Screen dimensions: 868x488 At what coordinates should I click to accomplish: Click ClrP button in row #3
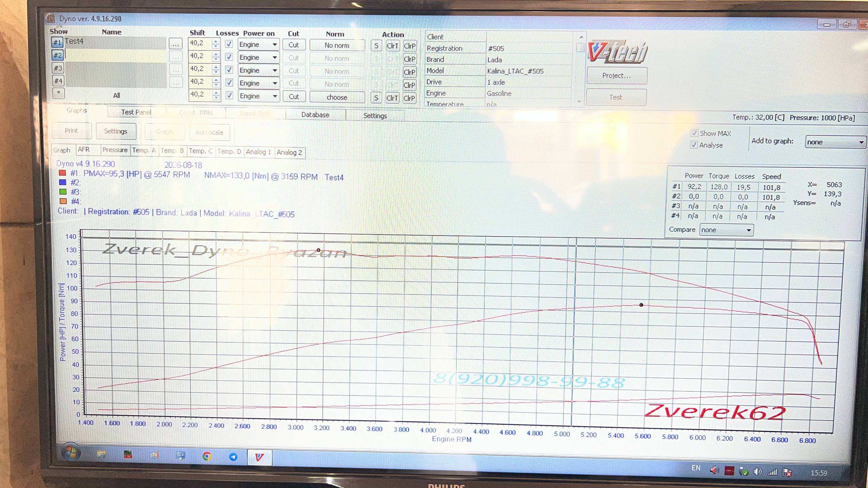pos(410,72)
